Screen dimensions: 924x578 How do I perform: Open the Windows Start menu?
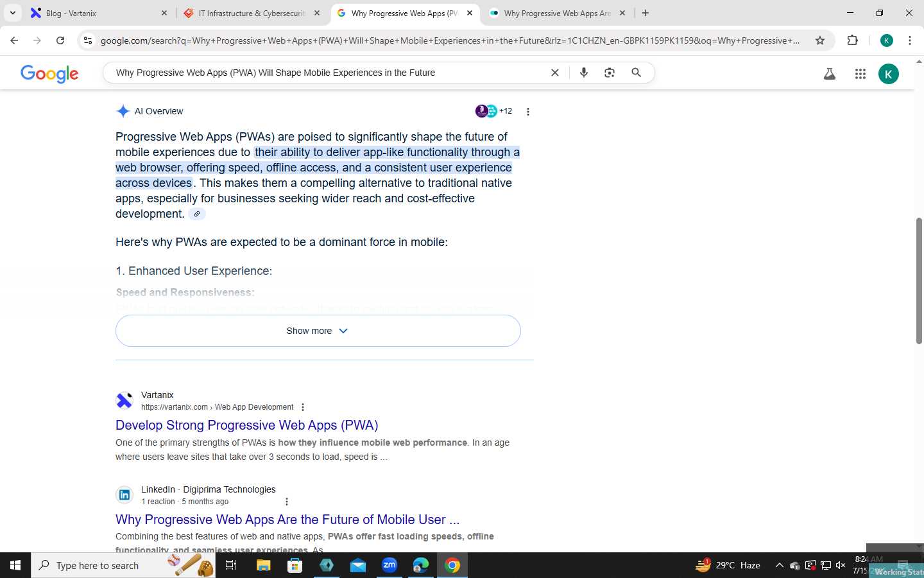[15, 565]
